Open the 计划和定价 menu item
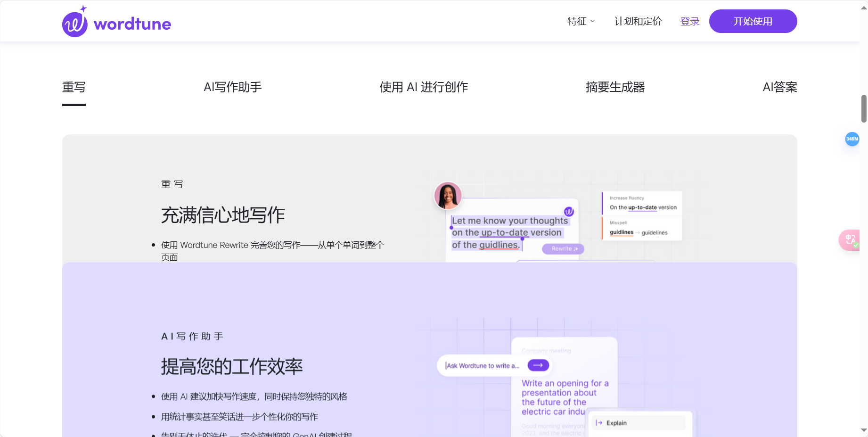 (x=638, y=21)
